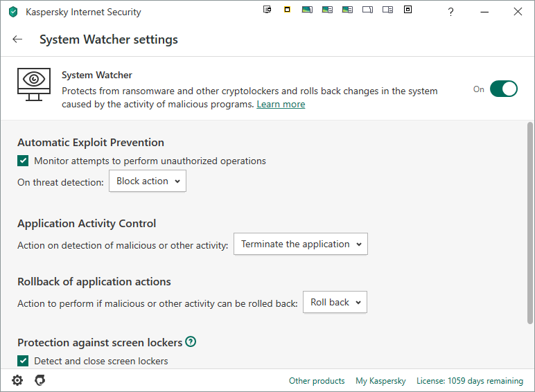This screenshot has width=535, height=392.
Task: Click the Kaspersky Internet Security title text
Action: 83,12
